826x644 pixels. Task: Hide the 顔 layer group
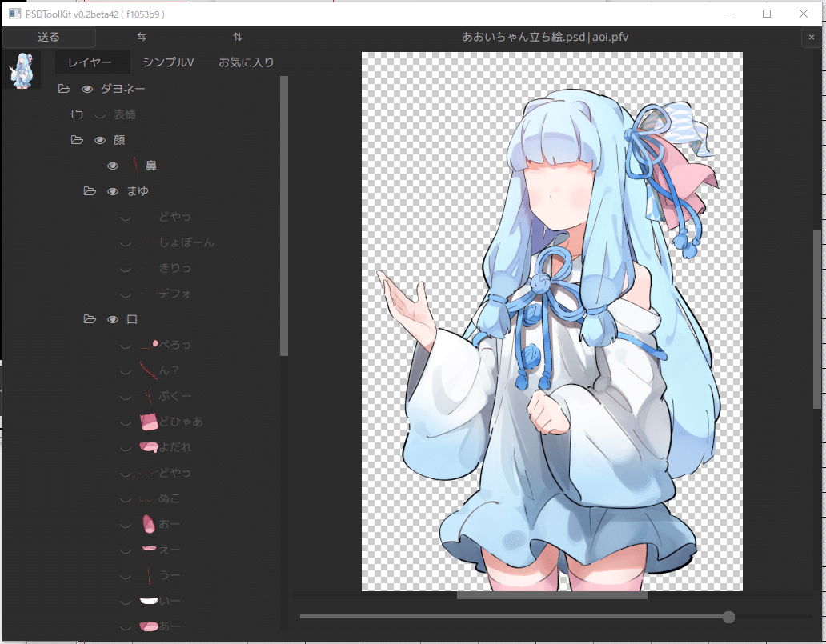point(100,140)
